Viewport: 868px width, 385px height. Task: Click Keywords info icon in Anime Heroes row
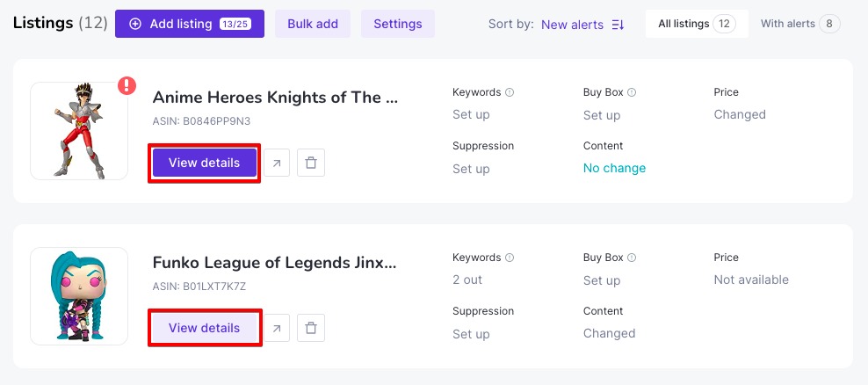[510, 92]
